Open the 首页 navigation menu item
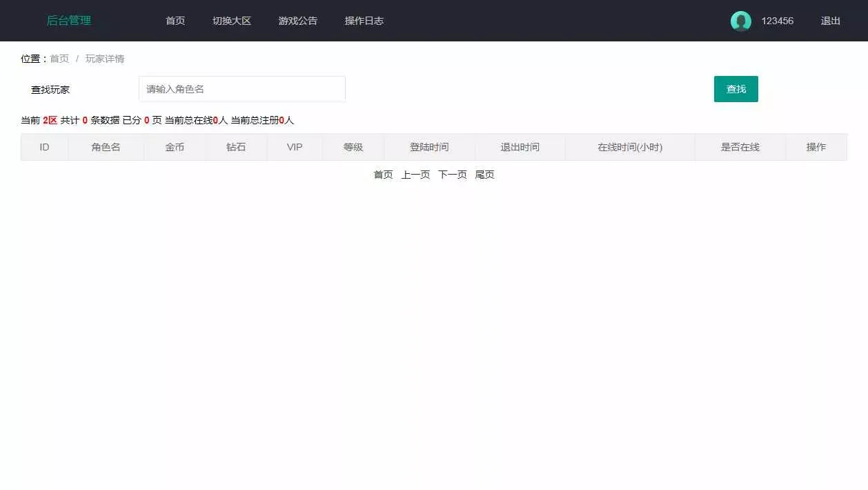The width and height of the screenshot is (868, 490). 175,21
